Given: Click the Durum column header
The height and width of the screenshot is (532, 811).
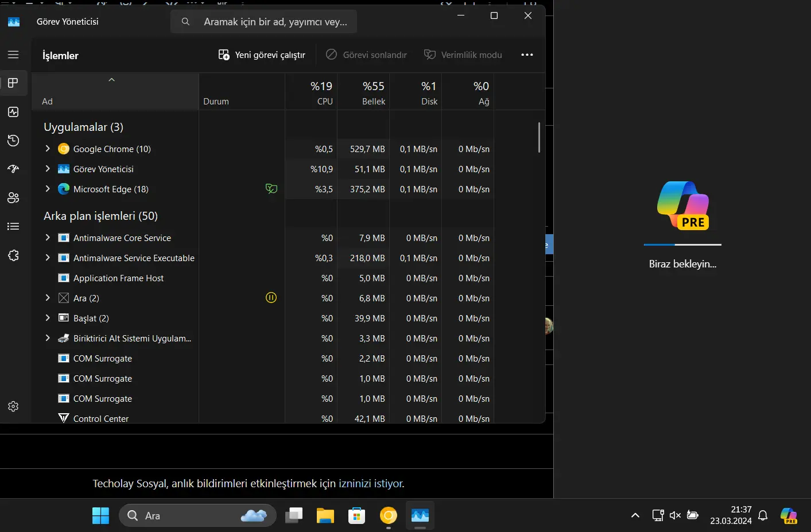Looking at the screenshot, I should point(242,92).
